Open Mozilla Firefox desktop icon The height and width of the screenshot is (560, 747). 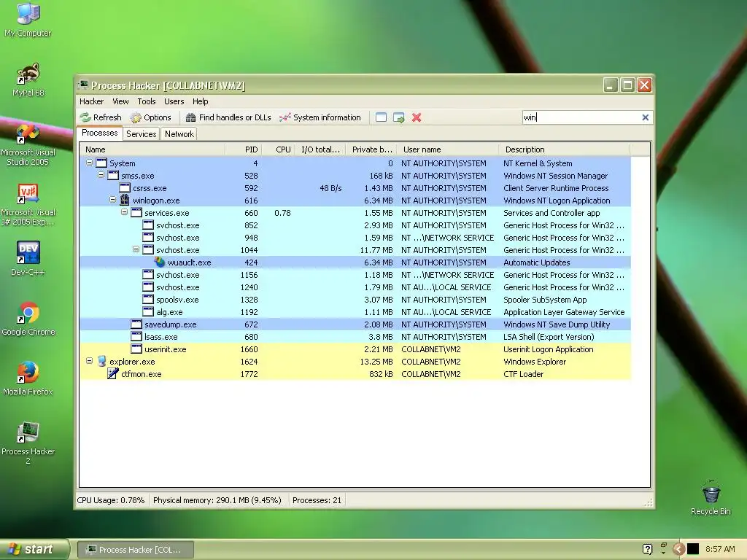click(28, 378)
